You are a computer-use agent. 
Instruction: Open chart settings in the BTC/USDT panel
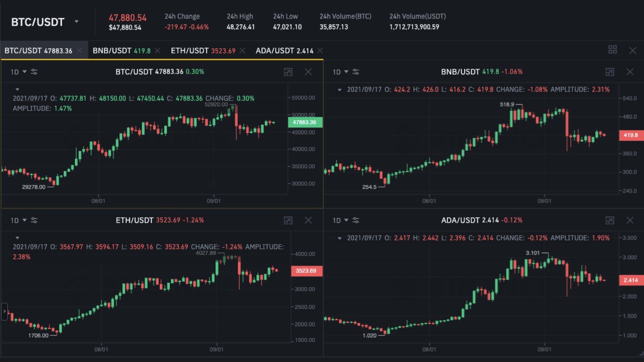click(34, 72)
